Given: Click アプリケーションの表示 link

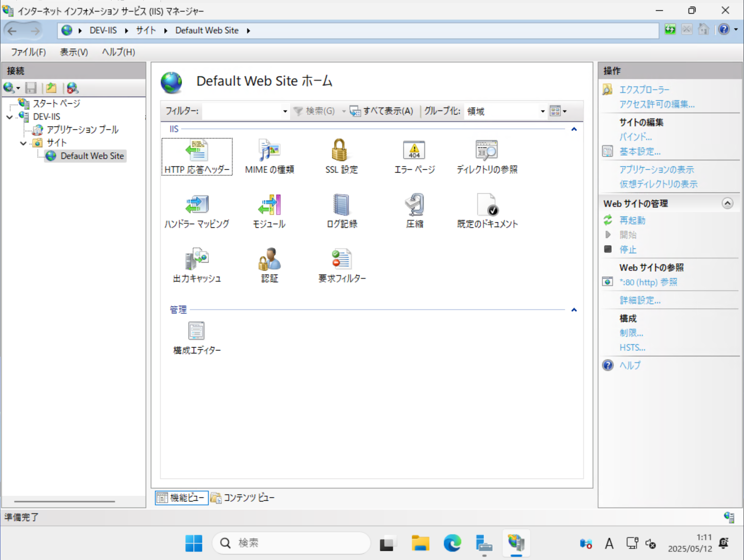Looking at the screenshot, I should tap(656, 169).
